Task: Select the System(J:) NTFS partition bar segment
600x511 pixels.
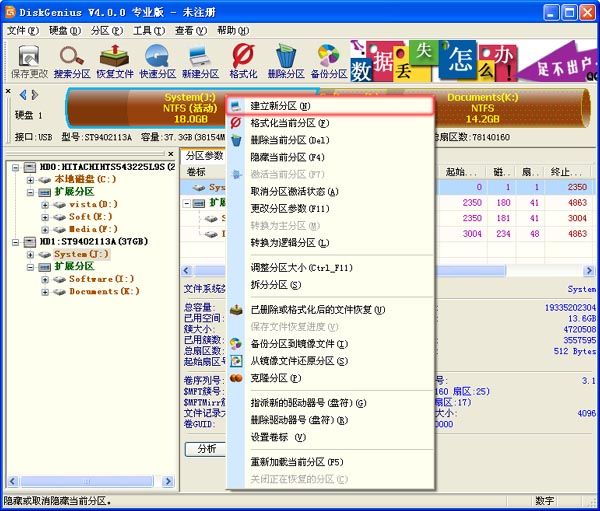Action: click(189, 108)
